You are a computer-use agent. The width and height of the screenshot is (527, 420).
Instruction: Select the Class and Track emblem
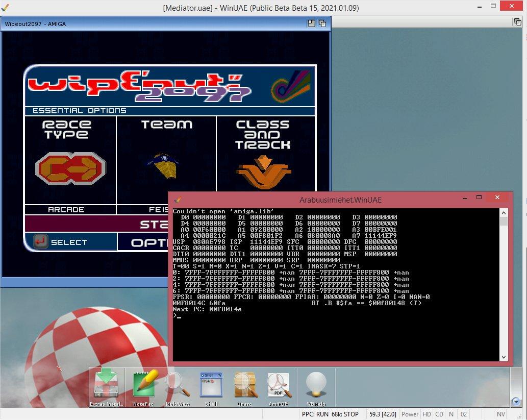pos(263,171)
